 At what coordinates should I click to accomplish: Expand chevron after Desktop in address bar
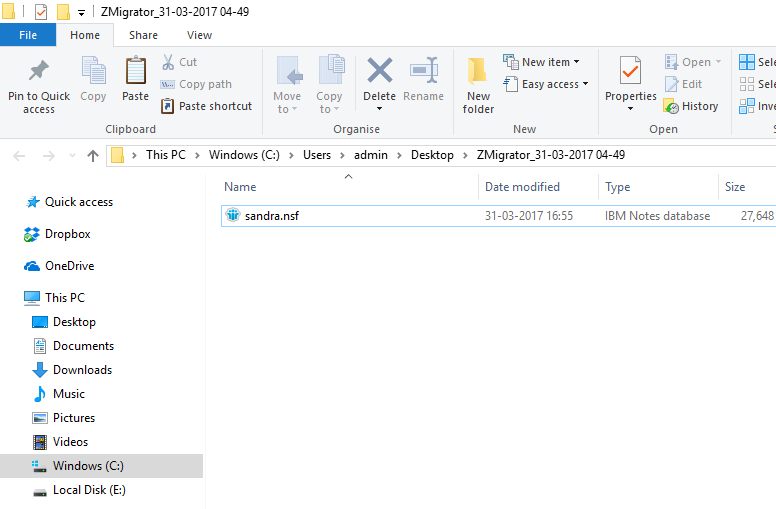pos(465,155)
